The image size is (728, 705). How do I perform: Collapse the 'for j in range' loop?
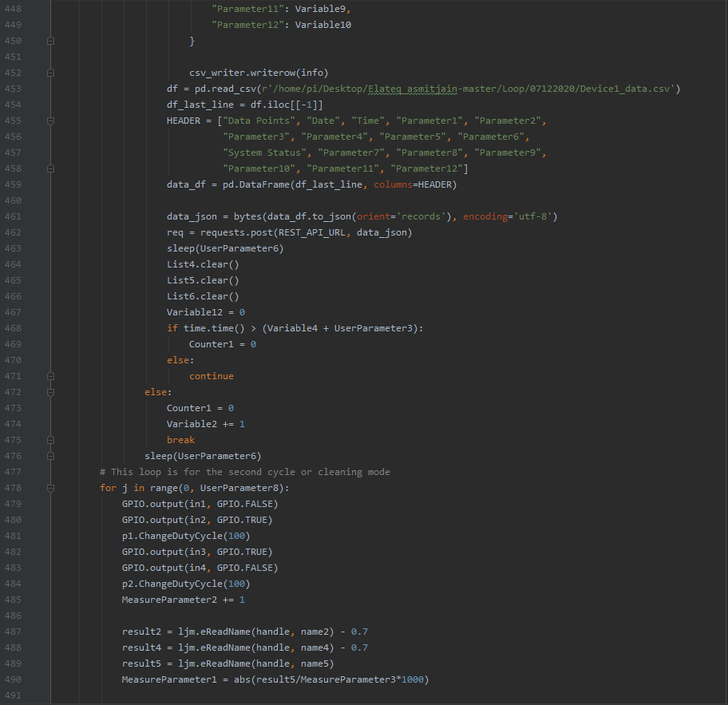coord(50,488)
